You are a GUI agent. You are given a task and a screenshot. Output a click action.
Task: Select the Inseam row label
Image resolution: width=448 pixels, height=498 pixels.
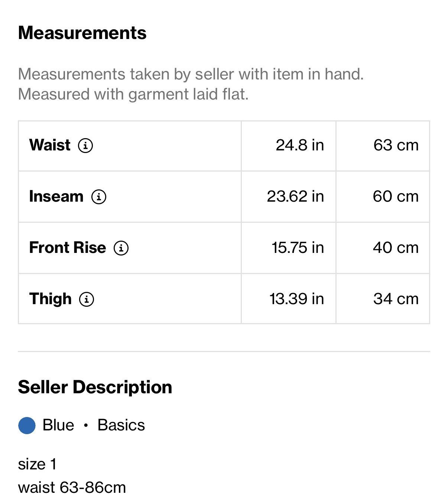tap(56, 196)
